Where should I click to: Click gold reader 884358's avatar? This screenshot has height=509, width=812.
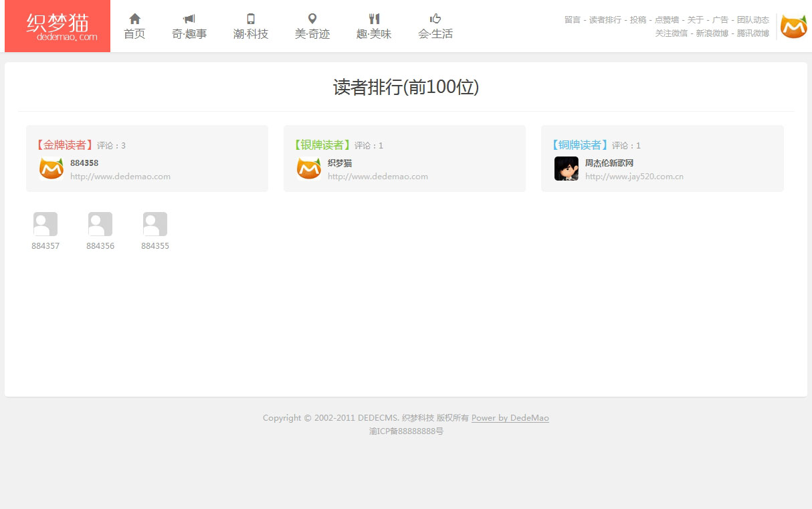[x=52, y=169]
